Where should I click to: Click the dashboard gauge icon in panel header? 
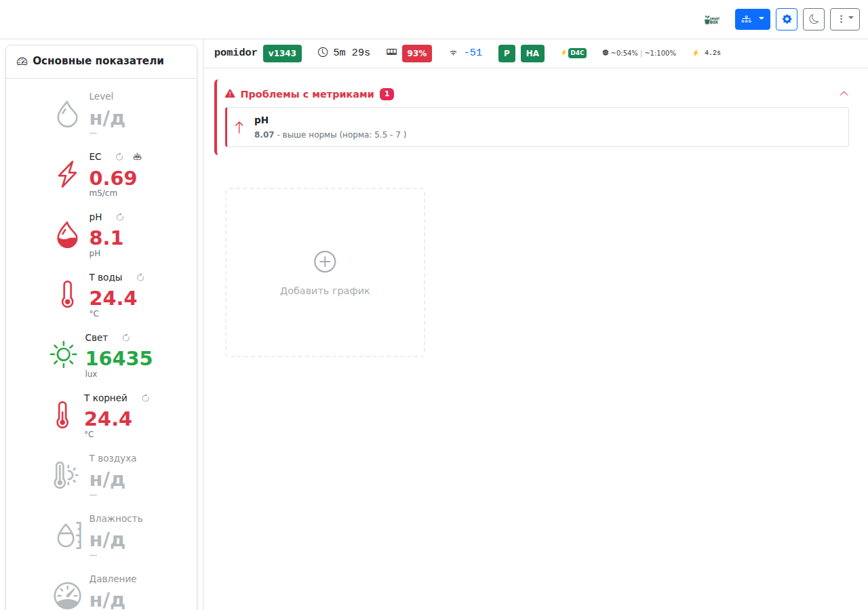22,61
